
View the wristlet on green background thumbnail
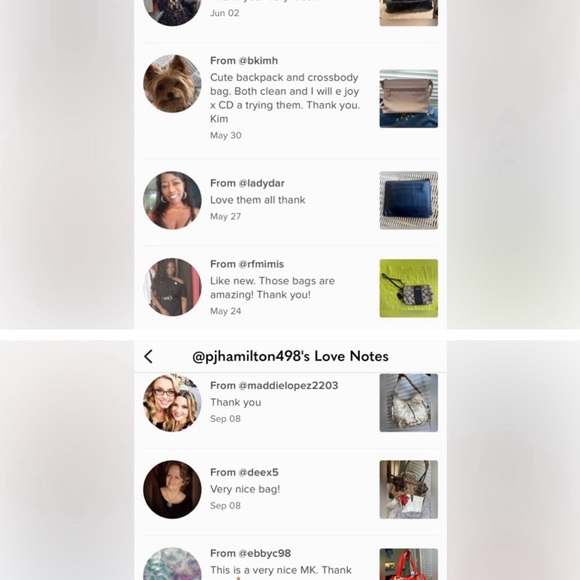coord(409,288)
